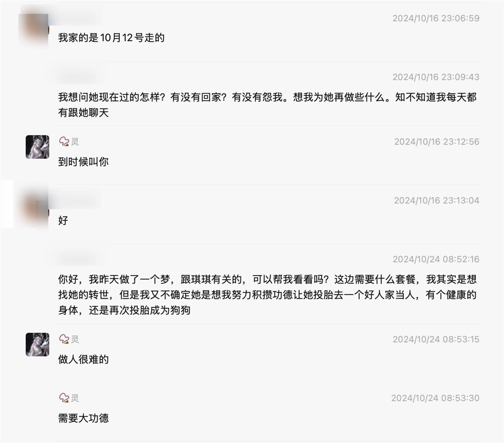The image size is (504, 443).
Task: Select the long message starting "你好，我昨天做了一个梦"
Action: (267, 295)
